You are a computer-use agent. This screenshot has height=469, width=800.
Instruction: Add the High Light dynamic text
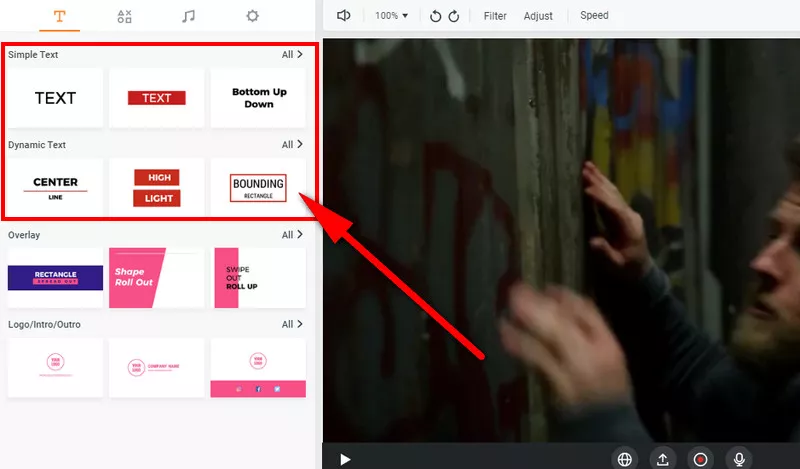coord(157,188)
